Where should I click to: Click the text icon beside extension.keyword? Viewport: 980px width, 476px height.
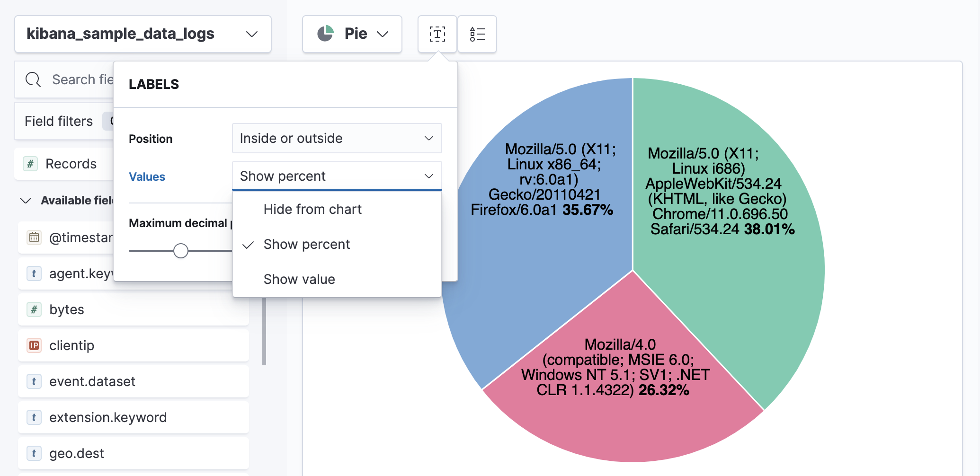pos(34,417)
